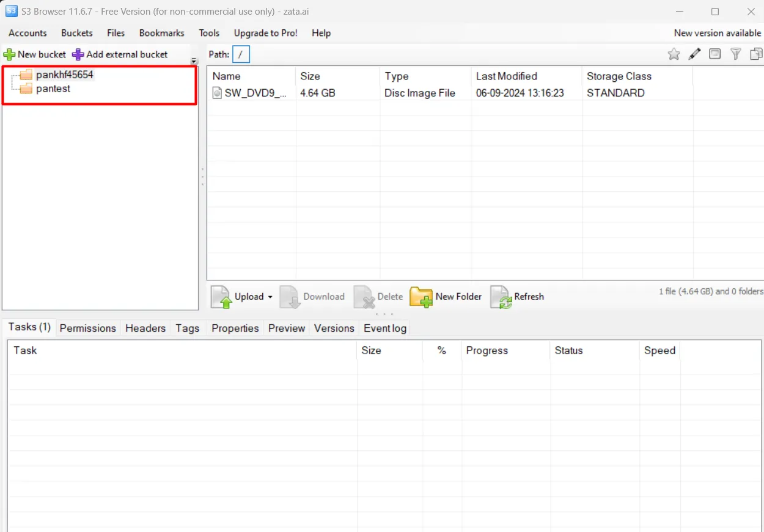This screenshot has height=532, width=764.
Task: Switch to the Preview tab
Action: pos(287,329)
